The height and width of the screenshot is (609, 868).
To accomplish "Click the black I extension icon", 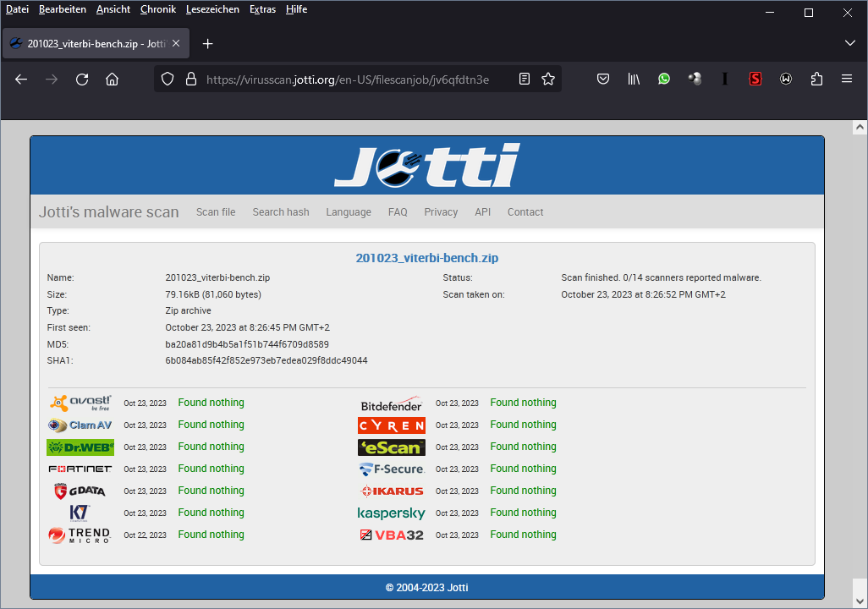I will [x=725, y=80].
